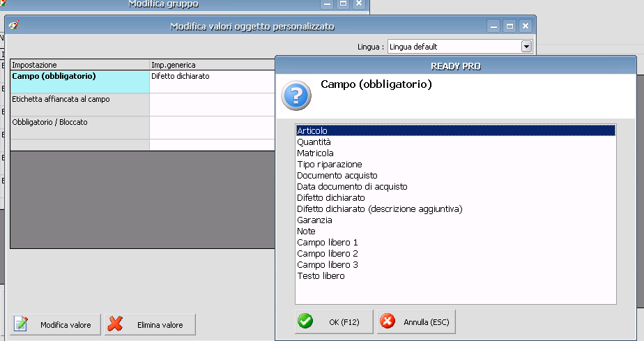
Task: Select Articolo in the field list
Action: point(456,130)
